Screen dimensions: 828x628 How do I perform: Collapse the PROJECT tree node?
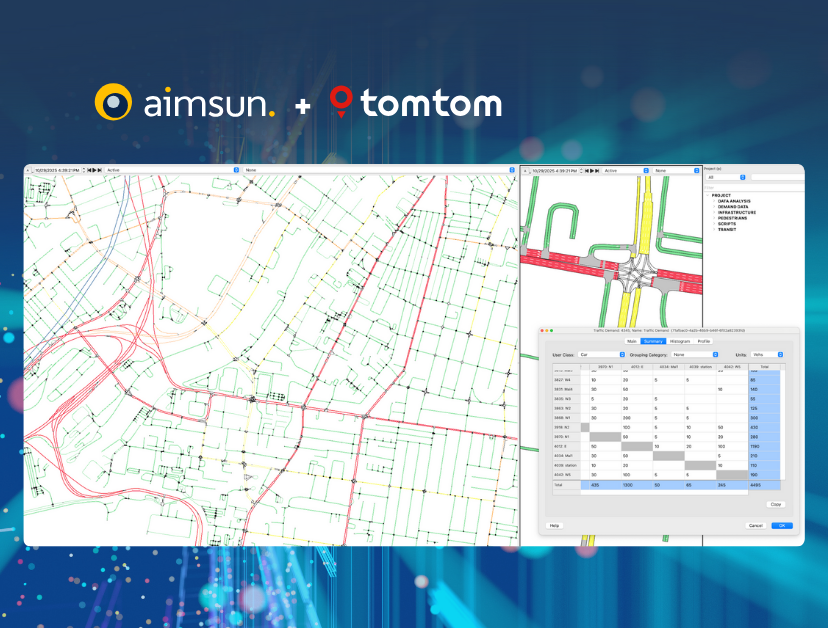708,195
